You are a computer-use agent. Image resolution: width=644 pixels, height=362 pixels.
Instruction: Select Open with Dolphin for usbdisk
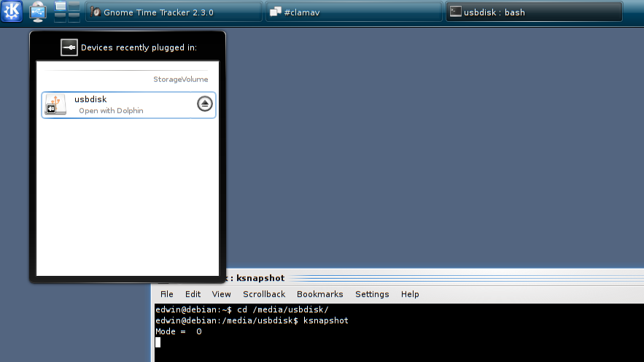[111, 110]
